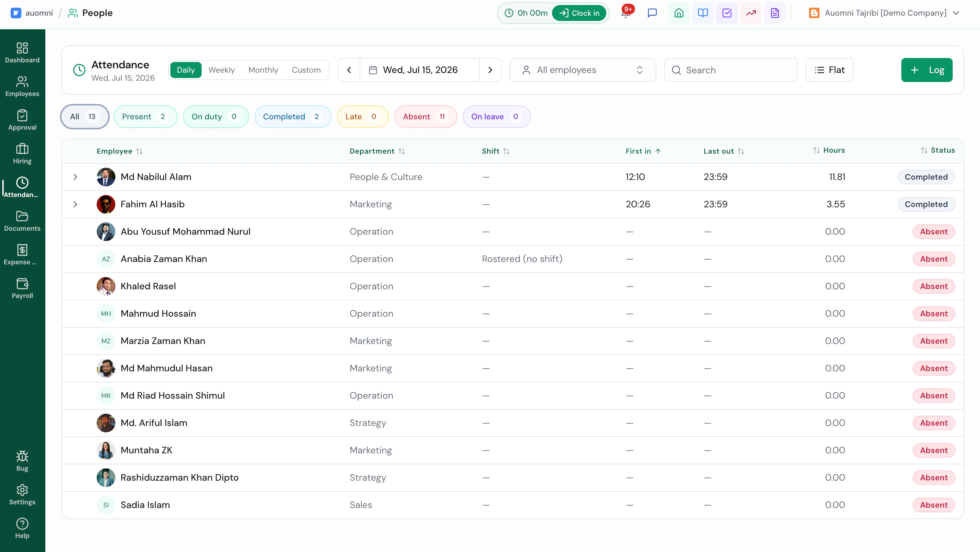Click the purple document icon in header

click(x=775, y=13)
